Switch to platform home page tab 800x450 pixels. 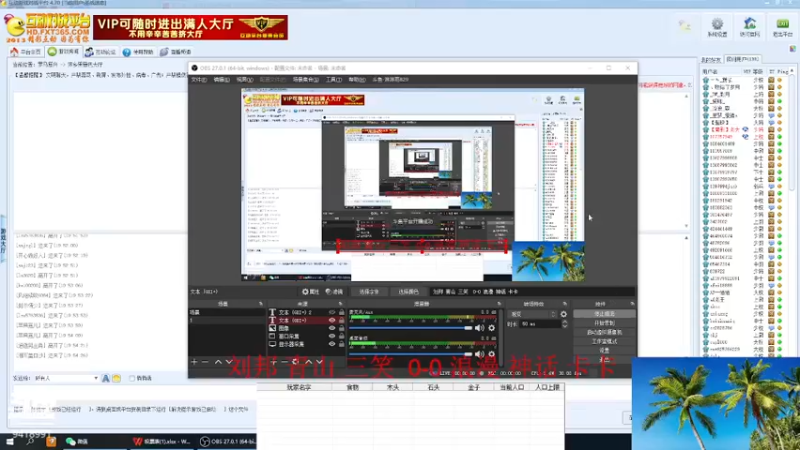(x=26, y=52)
